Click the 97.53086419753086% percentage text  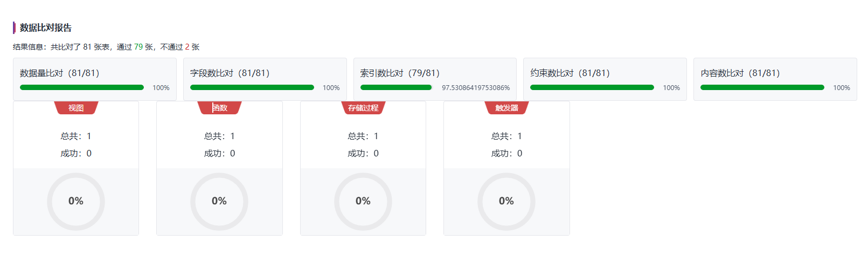(476, 87)
